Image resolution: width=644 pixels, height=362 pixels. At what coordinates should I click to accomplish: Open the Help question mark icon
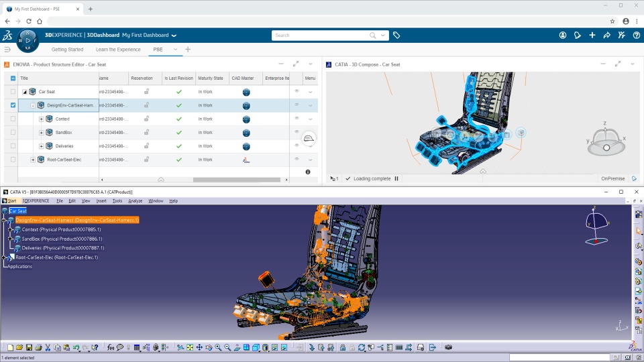[636, 36]
